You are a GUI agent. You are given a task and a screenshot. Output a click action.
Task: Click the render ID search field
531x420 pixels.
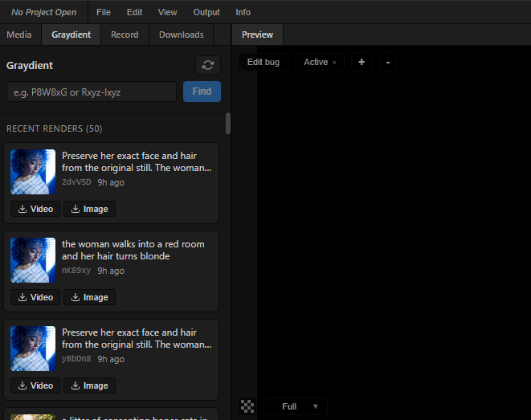[92, 92]
